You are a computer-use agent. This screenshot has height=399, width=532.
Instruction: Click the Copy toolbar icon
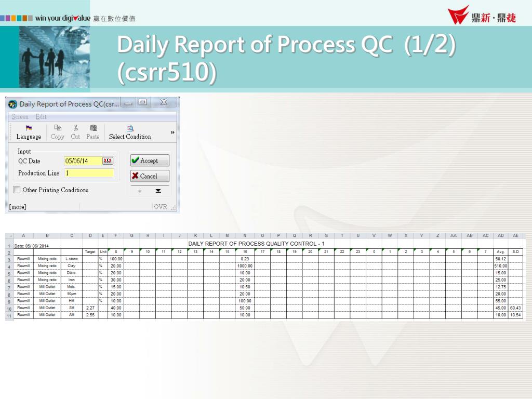coord(58,128)
